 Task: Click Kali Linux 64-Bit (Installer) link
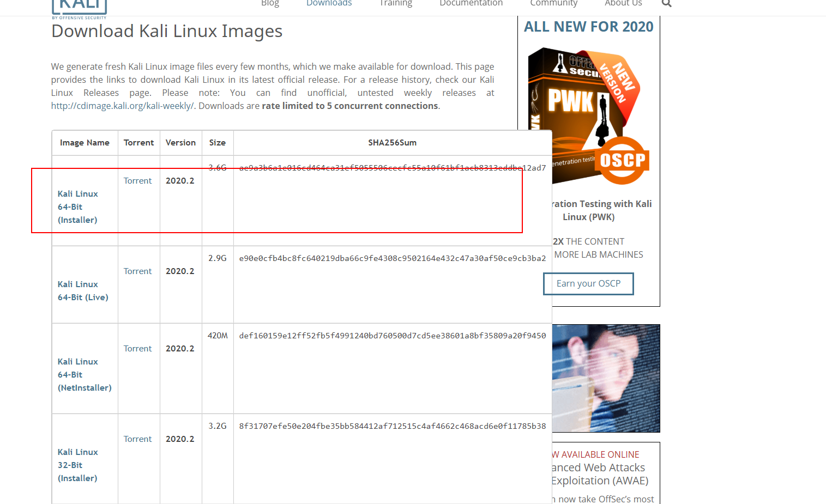pyautogui.click(x=78, y=207)
